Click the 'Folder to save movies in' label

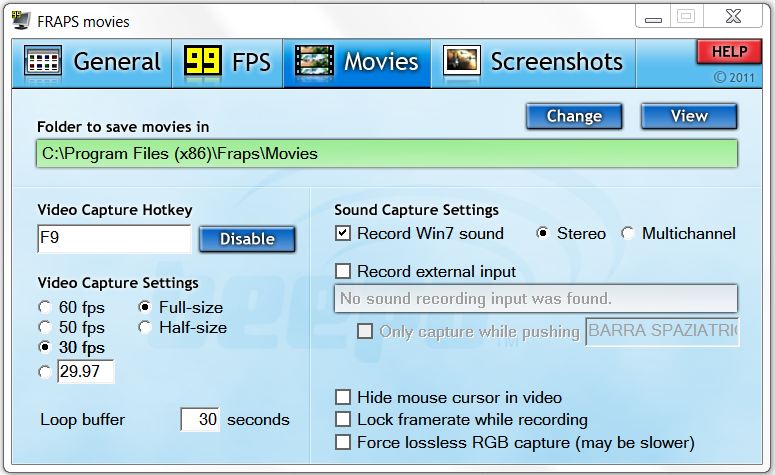click(x=123, y=127)
